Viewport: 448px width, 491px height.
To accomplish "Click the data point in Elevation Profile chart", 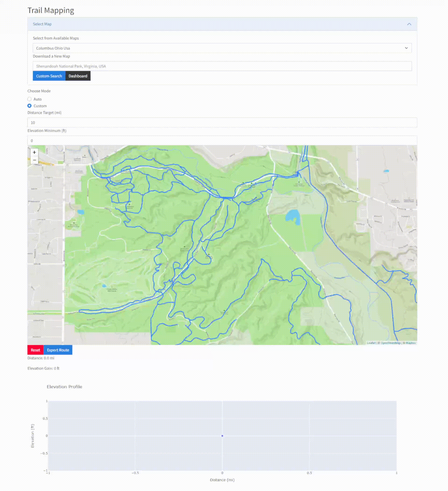I will pyautogui.click(x=222, y=436).
